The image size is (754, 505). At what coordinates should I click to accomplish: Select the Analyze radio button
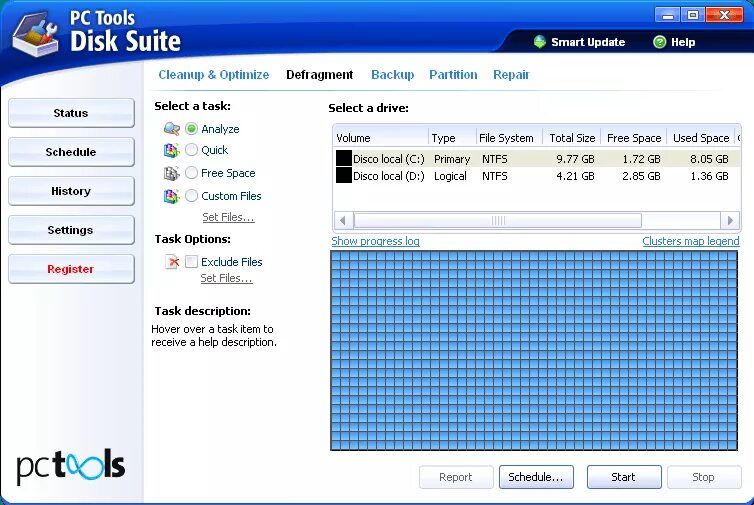coord(191,129)
